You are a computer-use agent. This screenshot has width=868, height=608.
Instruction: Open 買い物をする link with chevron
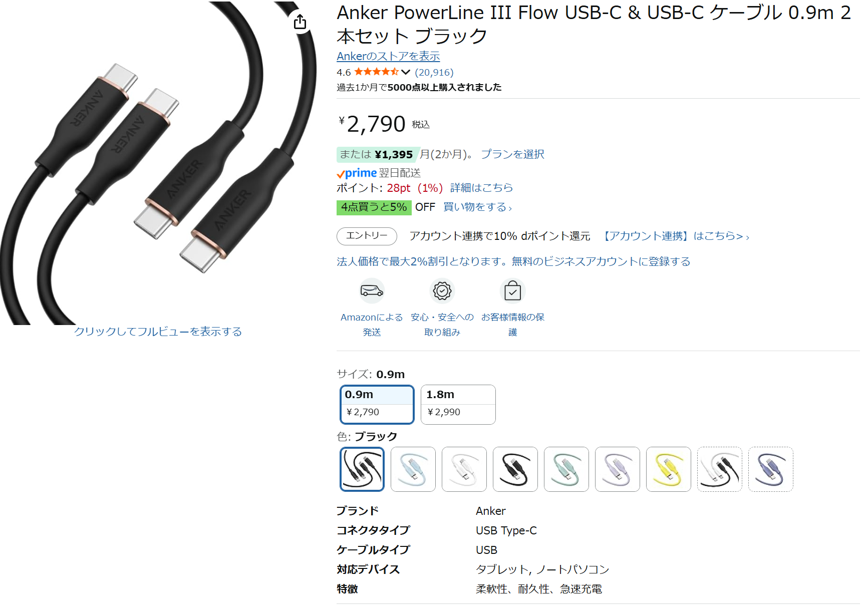pos(478,207)
